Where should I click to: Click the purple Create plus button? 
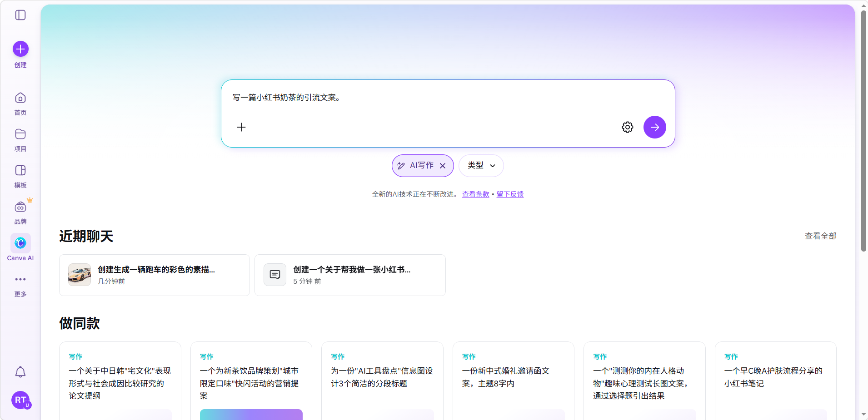[x=20, y=49]
